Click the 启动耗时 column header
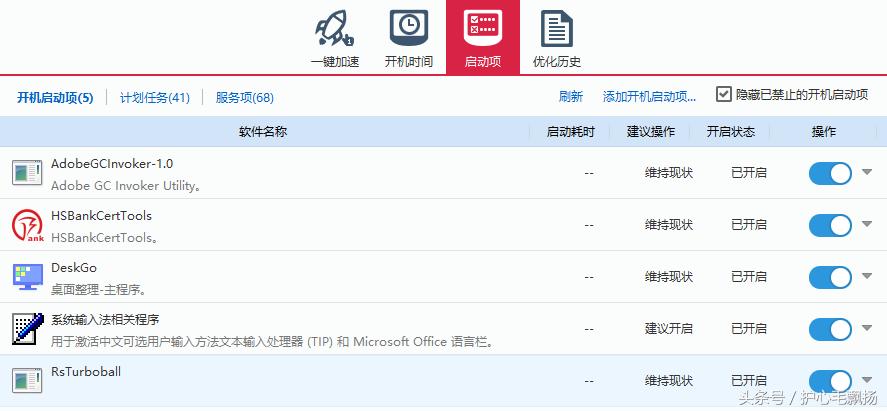This screenshot has height=411, width=887. click(x=571, y=132)
